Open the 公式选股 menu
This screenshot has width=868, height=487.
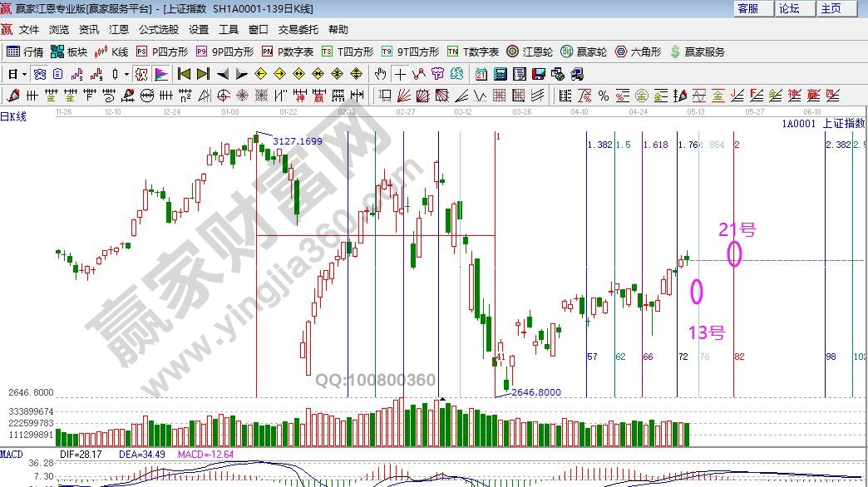[158, 29]
